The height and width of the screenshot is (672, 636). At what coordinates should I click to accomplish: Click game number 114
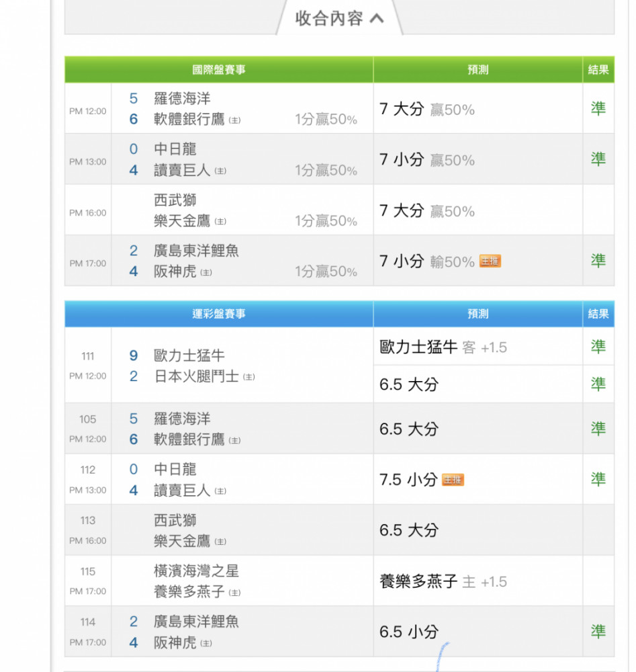coord(88,622)
